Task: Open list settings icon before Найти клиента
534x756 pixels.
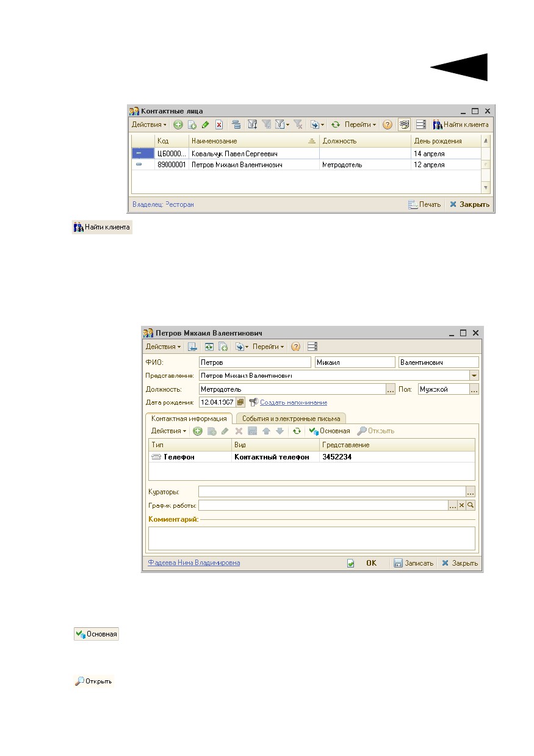Action: [420, 124]
